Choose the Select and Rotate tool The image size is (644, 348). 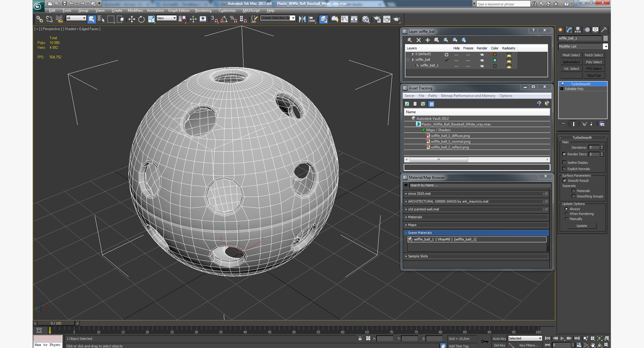pyautogui.click(x=141, y=19)
